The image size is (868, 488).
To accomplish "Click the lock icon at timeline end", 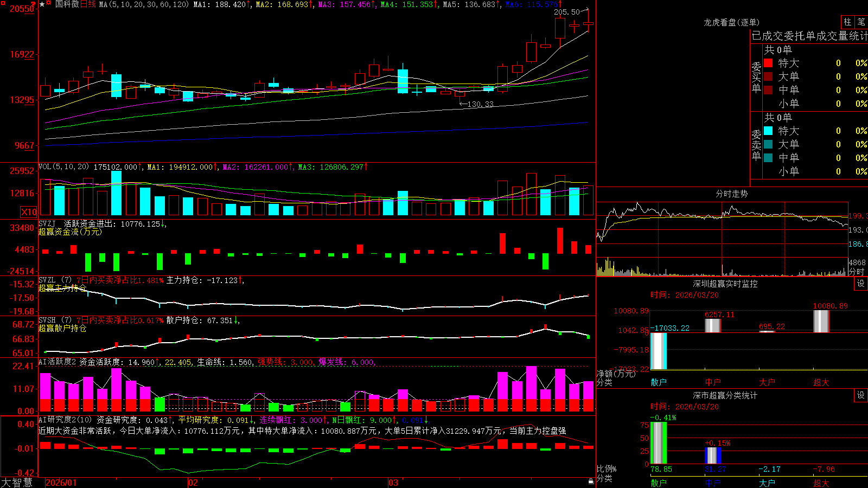I will pyautogui.click(x=591, y=481).
